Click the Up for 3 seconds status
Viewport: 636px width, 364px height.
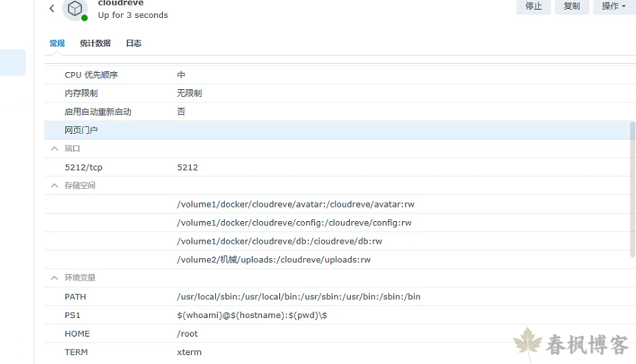133,15
